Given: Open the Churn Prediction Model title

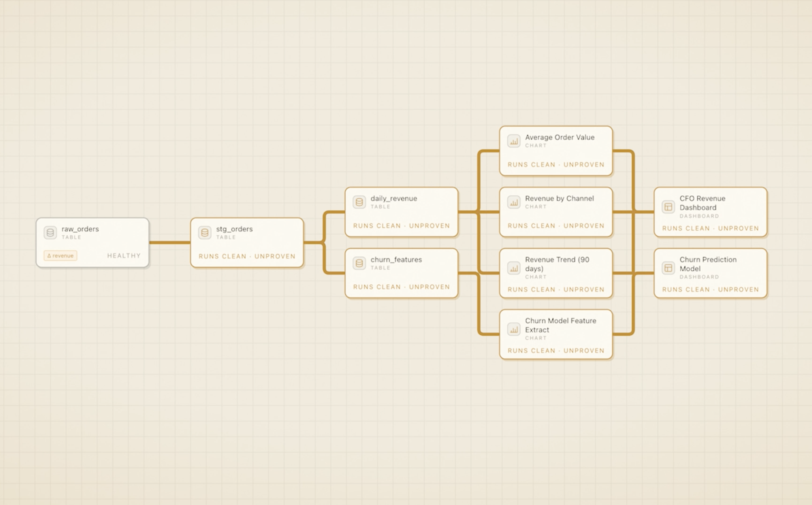Looking at the screenshot, I should coord(708,264).
